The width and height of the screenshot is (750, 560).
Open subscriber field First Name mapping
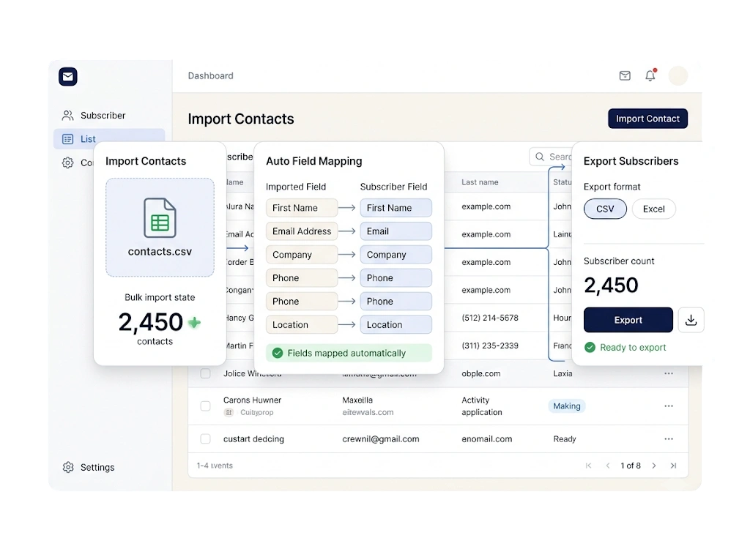396,208
